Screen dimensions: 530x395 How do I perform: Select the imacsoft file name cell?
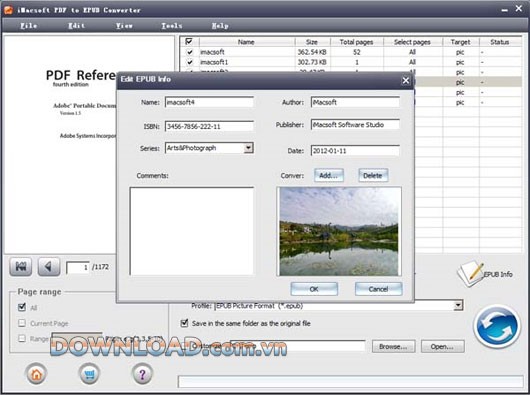(246, 52)
